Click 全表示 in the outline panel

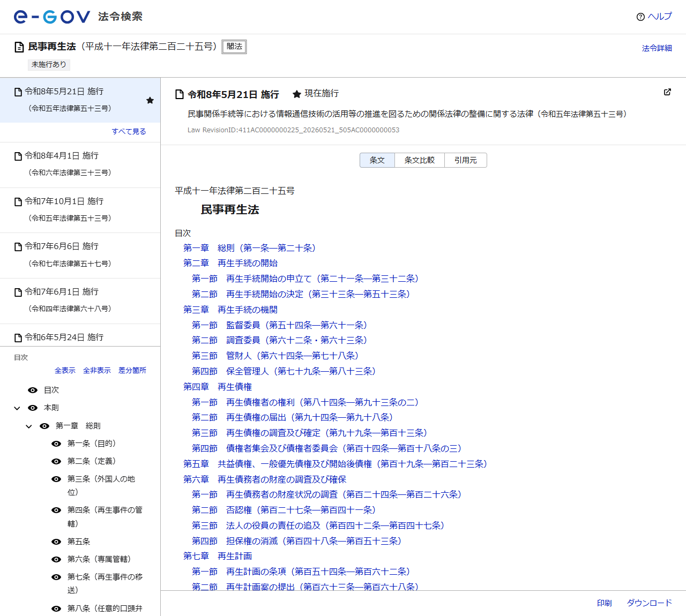click(x=65, y=371)
